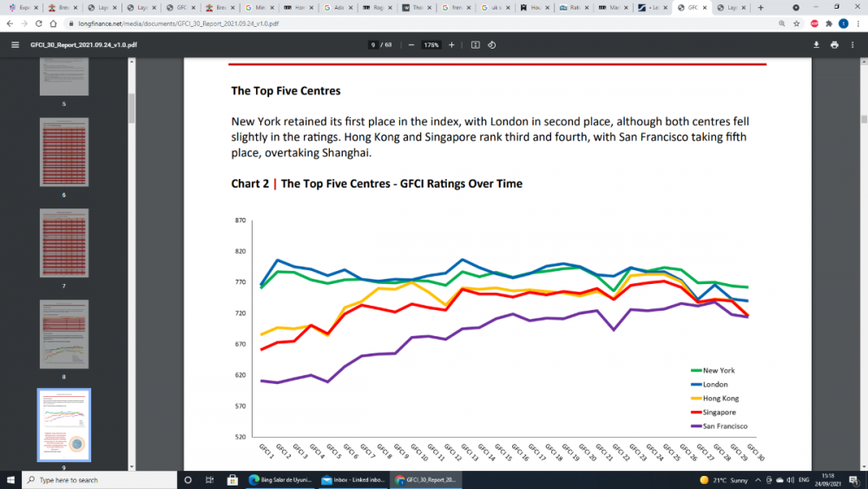
Task: Download the PDF file
Action: pos(816,44)
